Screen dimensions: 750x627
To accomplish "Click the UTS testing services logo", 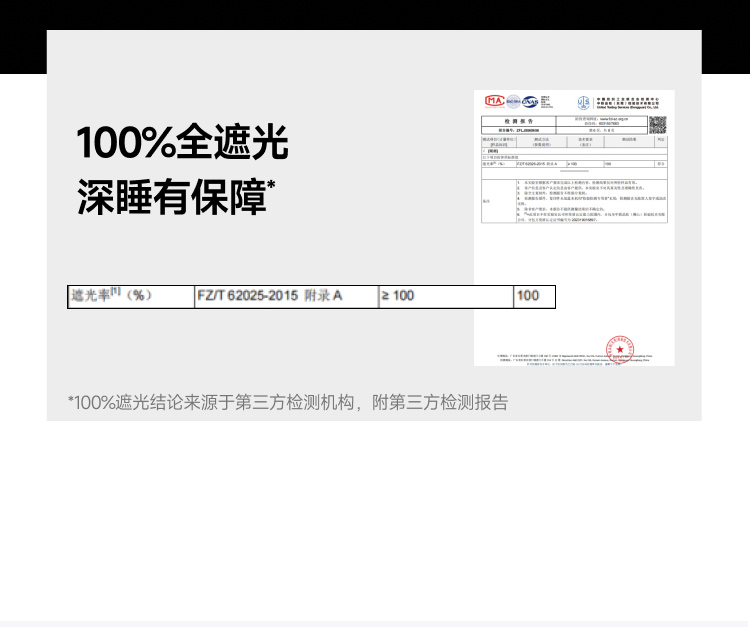I will (x=584, y=102).
